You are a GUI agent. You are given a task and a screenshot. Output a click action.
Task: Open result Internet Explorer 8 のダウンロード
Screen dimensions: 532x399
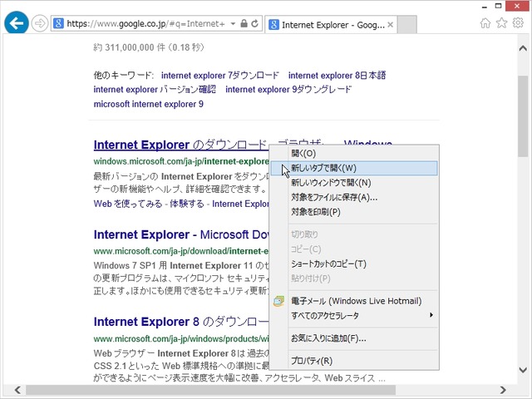coord(181,322)
